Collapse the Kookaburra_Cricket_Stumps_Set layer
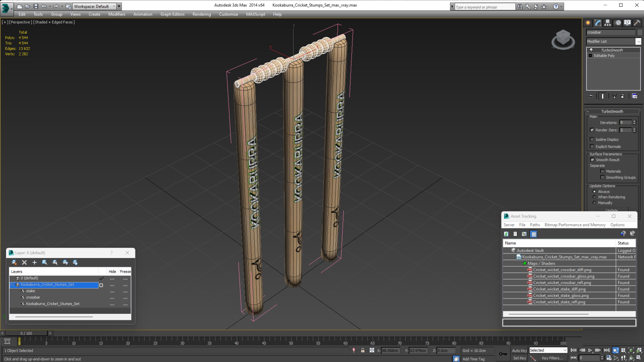 (12, 285)
